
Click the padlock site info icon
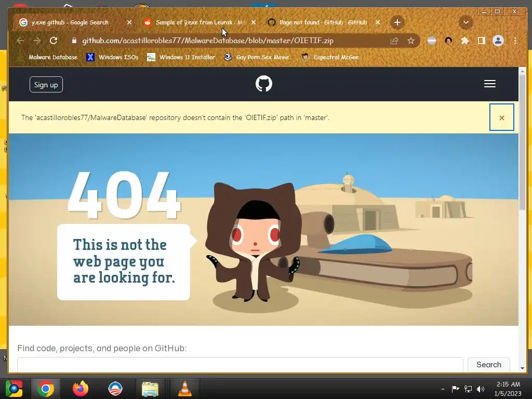pyautogui.click(x=74, y=41)
